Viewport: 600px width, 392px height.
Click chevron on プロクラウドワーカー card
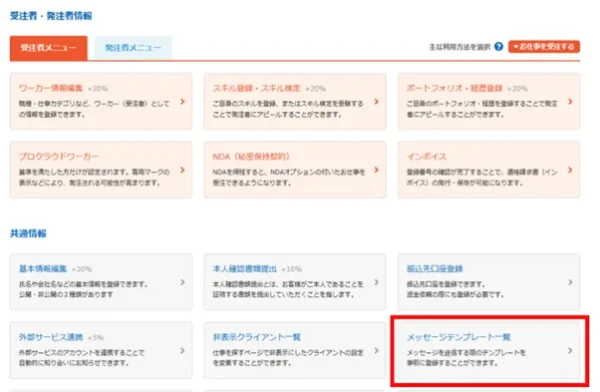[x=183, y=170]
